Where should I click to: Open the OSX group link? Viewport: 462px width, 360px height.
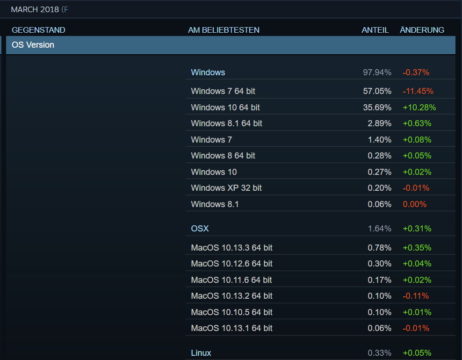click(199, 228)
